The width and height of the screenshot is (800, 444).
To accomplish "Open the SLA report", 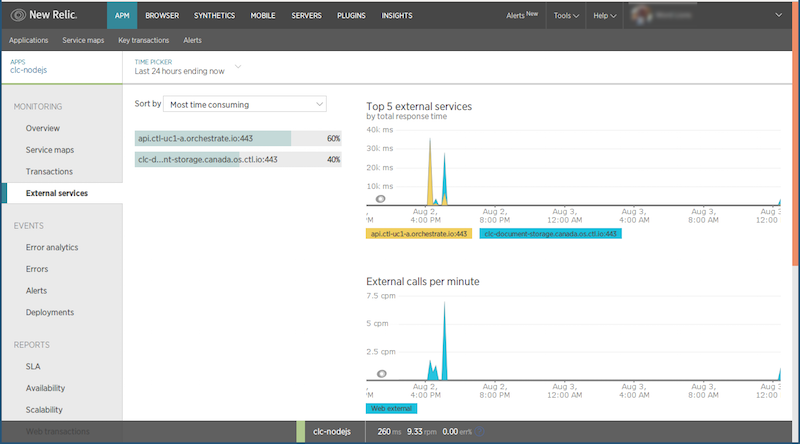I will tap(33, 366).
